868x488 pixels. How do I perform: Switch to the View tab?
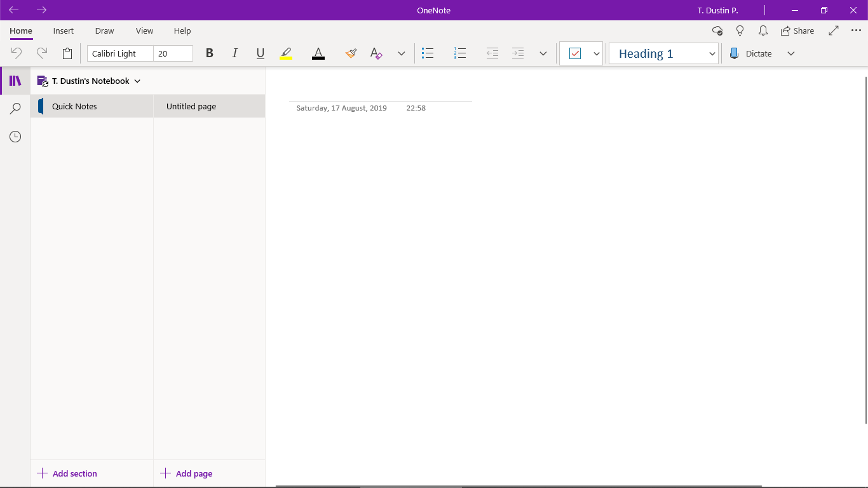144,30
